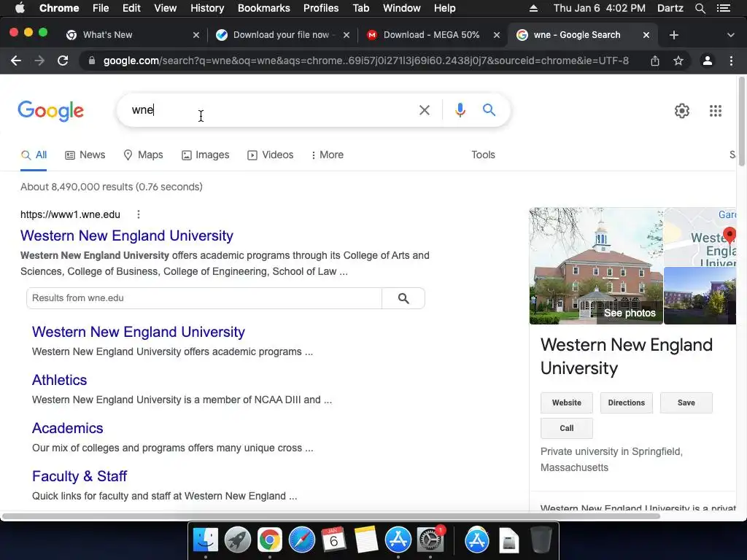
Task: Click the Google logo
Action: coord(50,111)
